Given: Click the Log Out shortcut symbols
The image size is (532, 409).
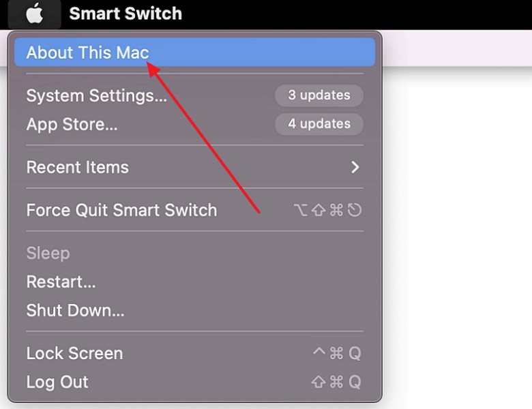Looking at the screenshot, I should coord(336,382).
